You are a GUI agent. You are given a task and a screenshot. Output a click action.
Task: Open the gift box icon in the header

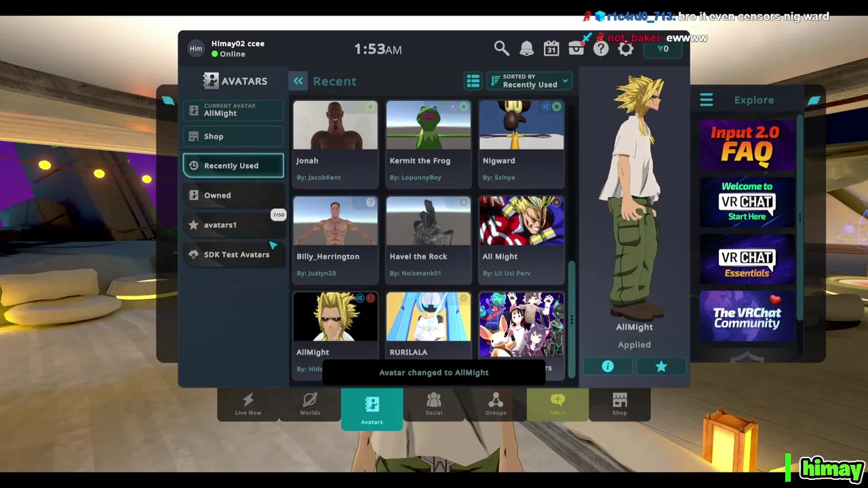click(x=576, y=48)
